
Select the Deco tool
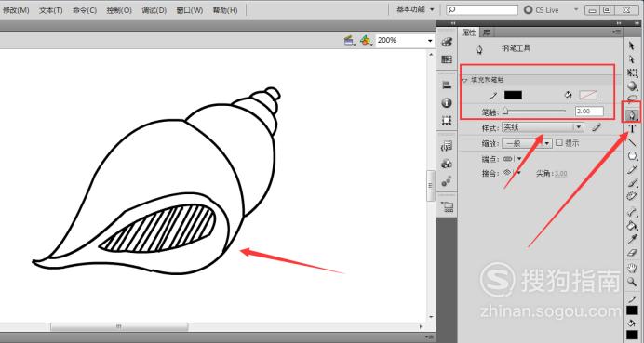(632, 196)
